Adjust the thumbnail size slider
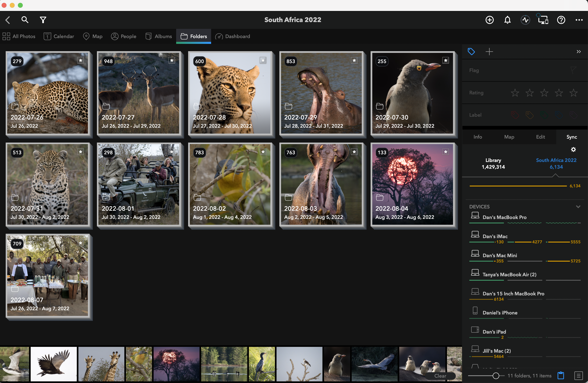Viewport: 588px width, 383px height. coord(496,376)
